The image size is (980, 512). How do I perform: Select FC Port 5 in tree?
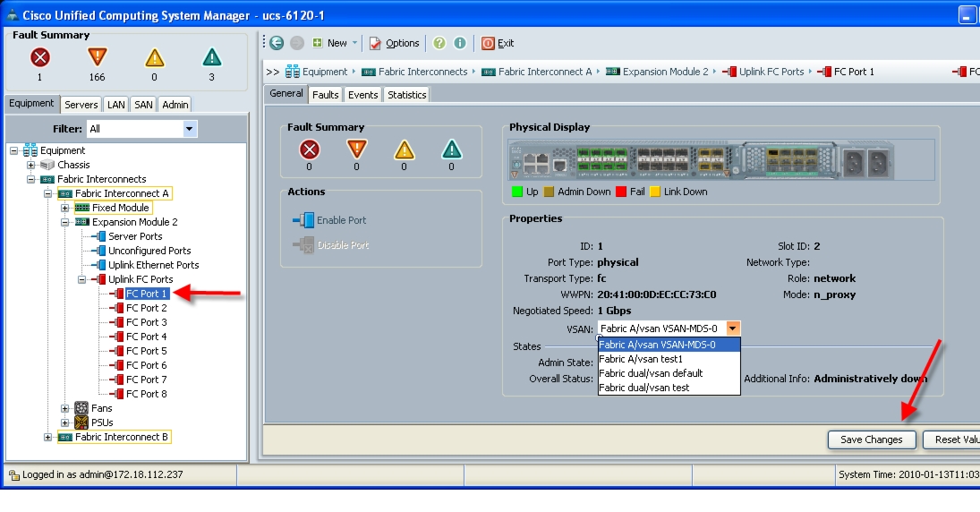click(x=146, y=352)
